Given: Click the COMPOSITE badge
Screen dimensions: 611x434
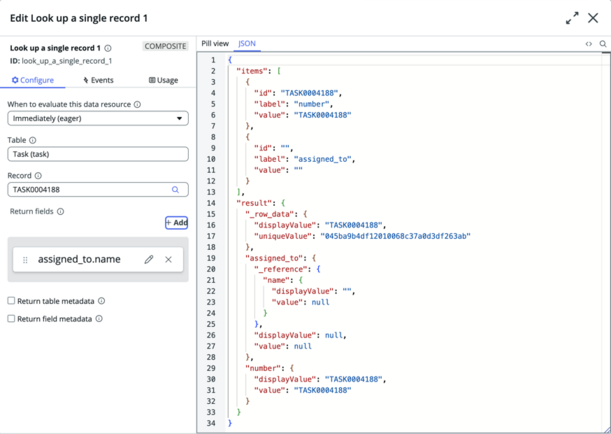Looking at the screenshot, I should pos(165,46).
